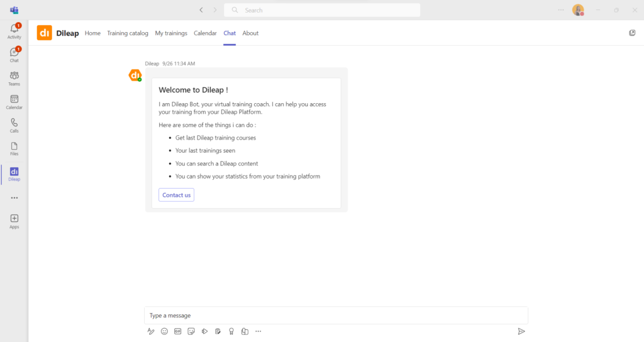Open settings and more ellipsis menu

tap(560, 10)
